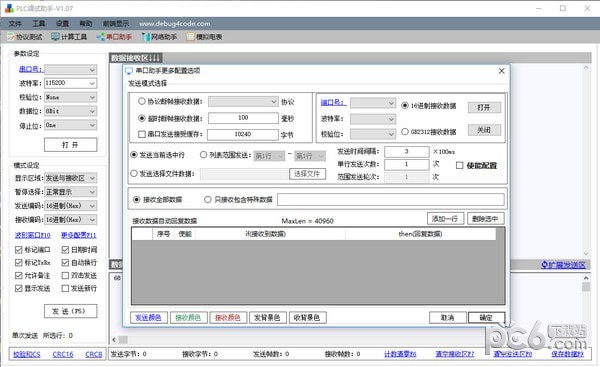Enable the 使能配置 checkbox
The width and height of the screenshot is (600, 367).
[460, 165]
